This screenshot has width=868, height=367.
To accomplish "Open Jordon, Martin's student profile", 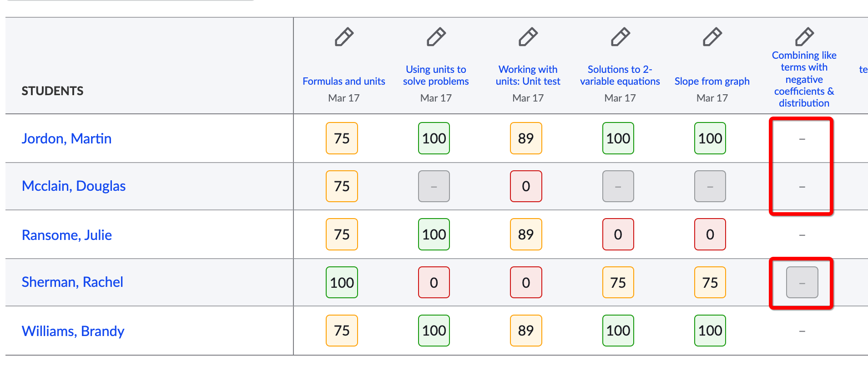I will click(66, 138).
